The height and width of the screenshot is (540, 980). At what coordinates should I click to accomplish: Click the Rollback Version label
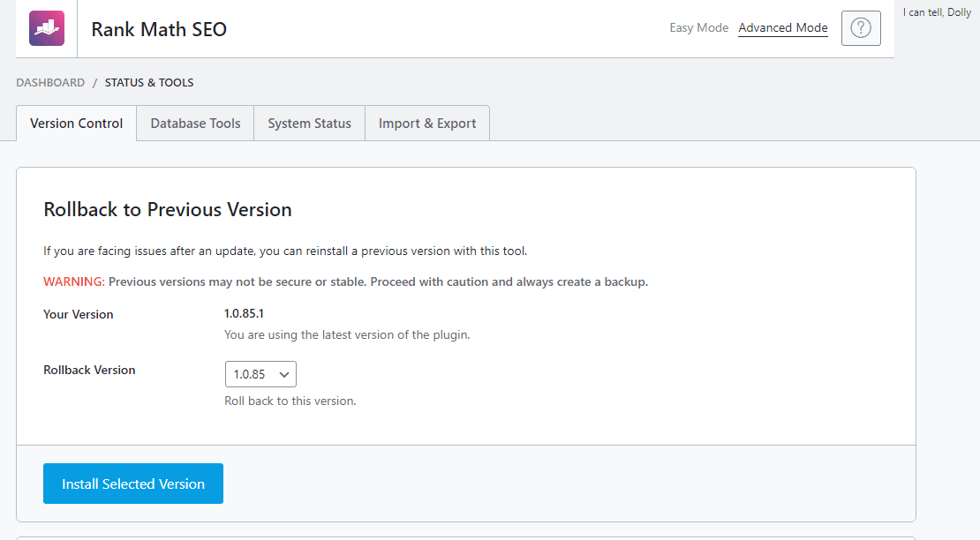click(89, 370)
